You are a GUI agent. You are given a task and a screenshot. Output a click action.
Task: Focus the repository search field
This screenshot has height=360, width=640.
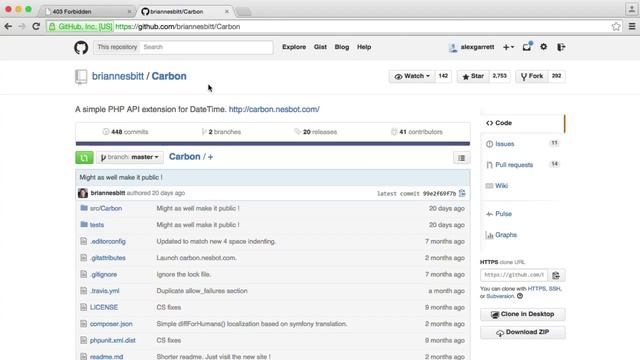(x=206, y=47)
